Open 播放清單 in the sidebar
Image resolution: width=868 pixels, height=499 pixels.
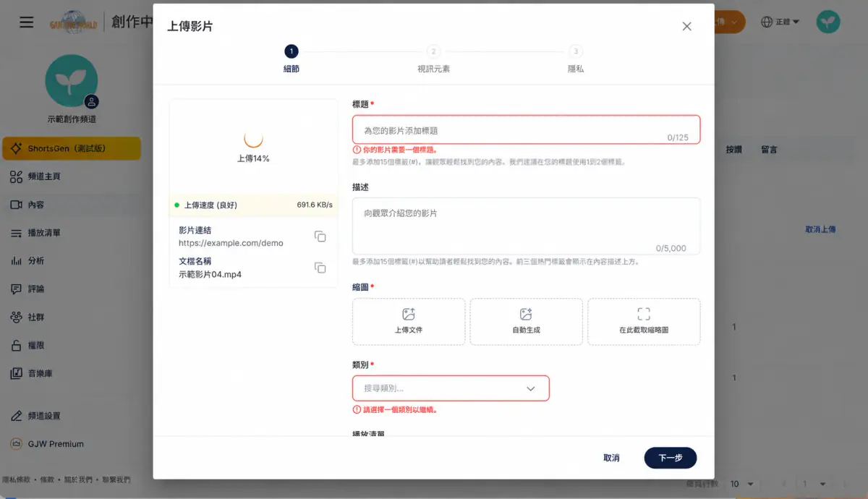click(x=72, y=233)
